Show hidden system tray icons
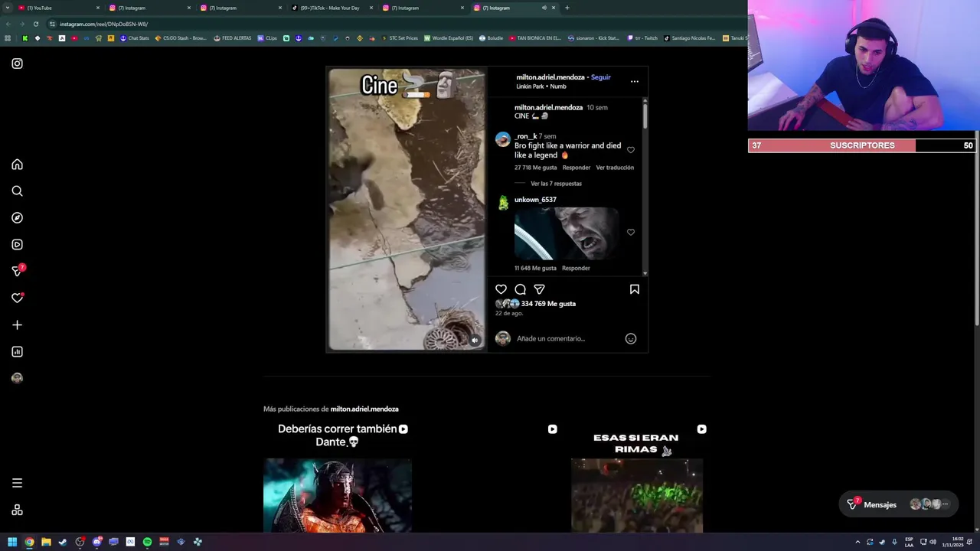The width and height of the screenshot is (980, 551). [x=857, y=542]
